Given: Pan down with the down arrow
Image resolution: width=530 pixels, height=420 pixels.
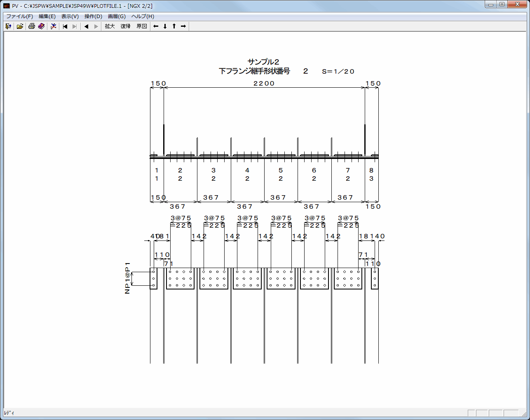Looking at the screenshot, I should (x=165, y=26).
